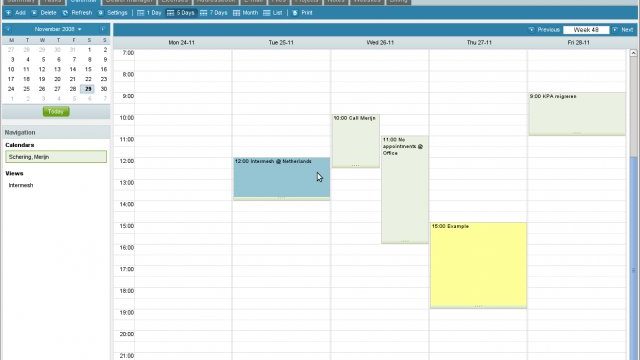Screen dimensions: 640x360
Task: Click the 5 Days view icon
Action: click(x=171, y=13)
